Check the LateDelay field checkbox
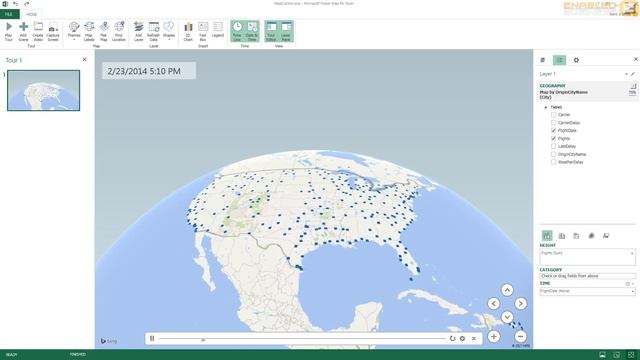Image resolution: width=640 pixels, height=360 pixels. click(553, 147)
